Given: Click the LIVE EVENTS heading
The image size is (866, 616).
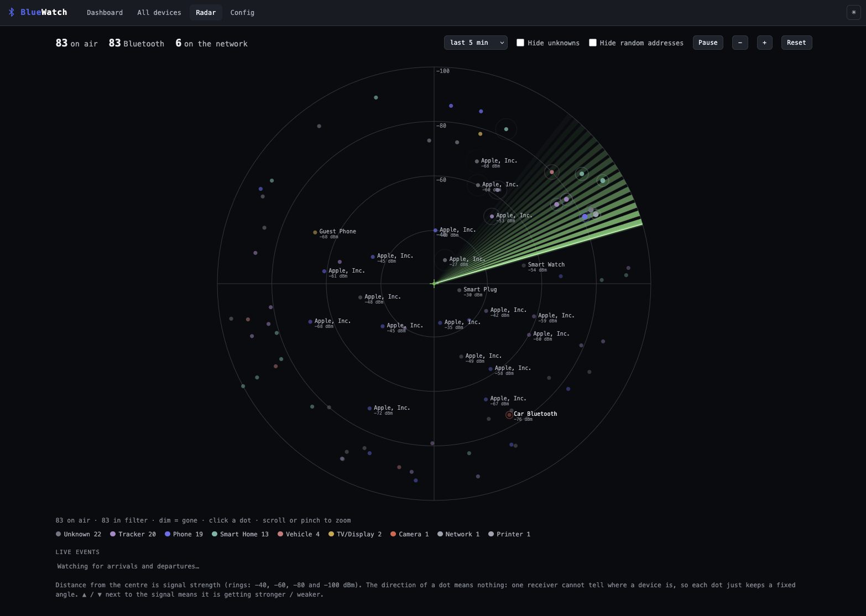Looking at the screenshot, I should point(77,552).
